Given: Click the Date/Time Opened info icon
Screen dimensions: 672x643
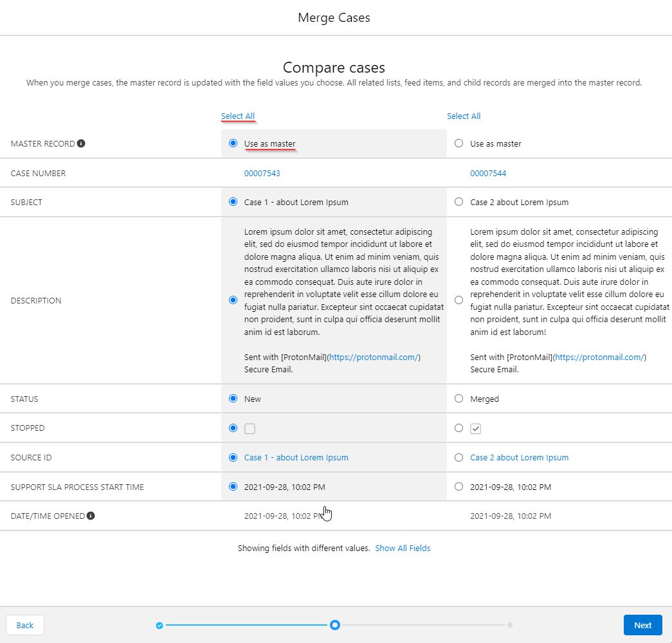Looking at the screenshot, I should (x=91, y=516).
